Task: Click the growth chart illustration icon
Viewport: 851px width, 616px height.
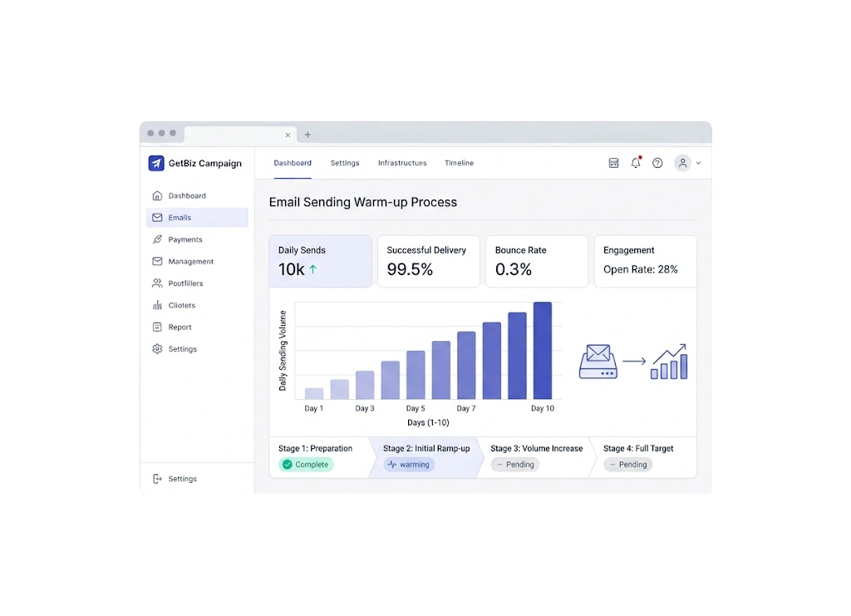Action: tap(670, 361)
